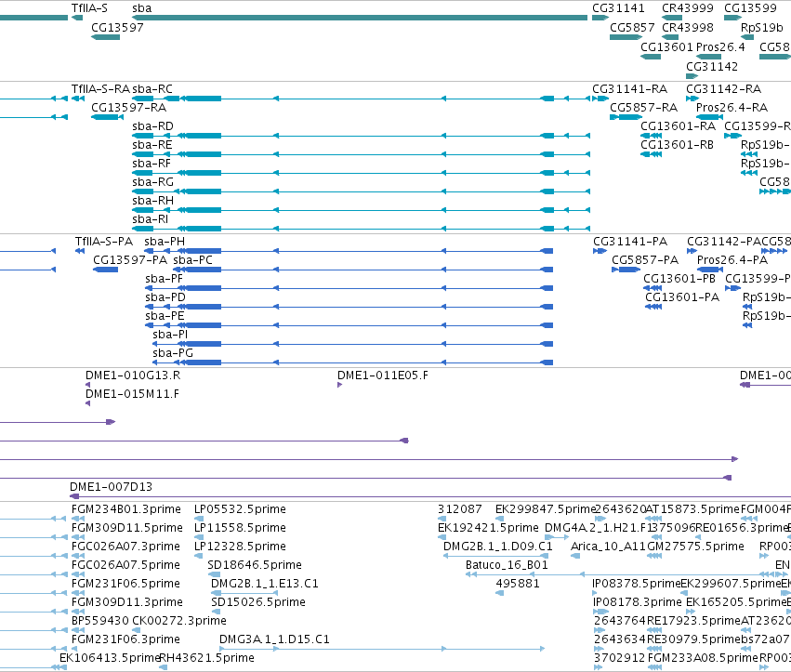Image resolution: width=791 pixels, height=672 pixels.
Task: Select transcript Pros26.4-RA
Action: coord(732,108)
